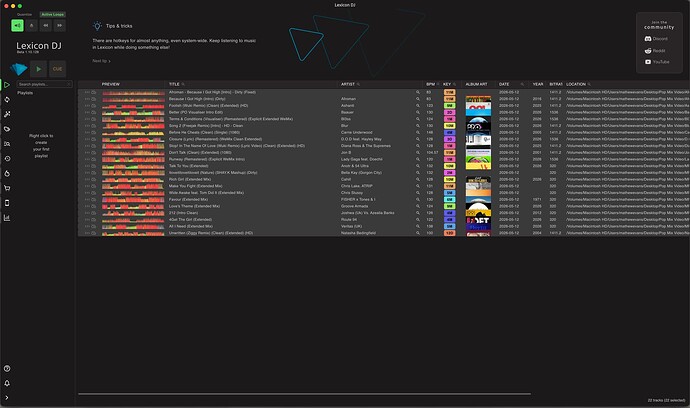Click the waveform preview of Favour (Extended Mix)
The image size is (690, 408).
click(133, 199)
